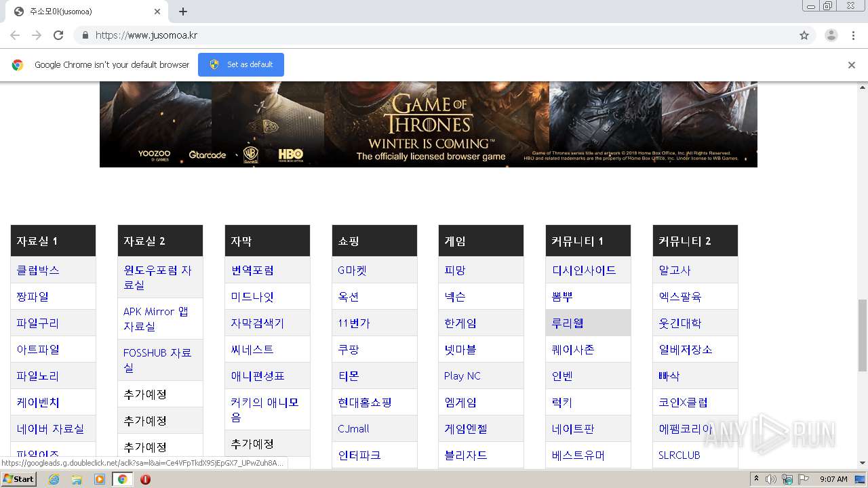Screen dimensions: 868x488
Task: Show hidden system tray icons
Action: coord(757,479)
